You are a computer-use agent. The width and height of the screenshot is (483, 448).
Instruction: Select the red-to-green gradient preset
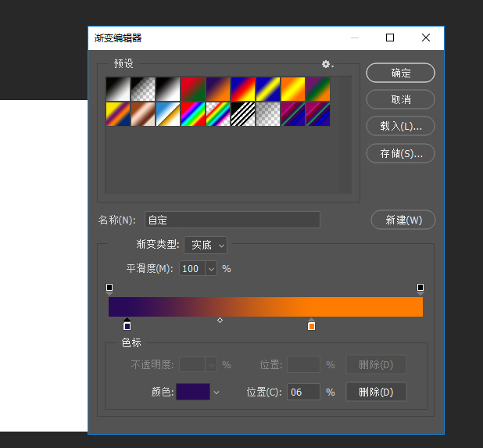[x=193, y=89]
